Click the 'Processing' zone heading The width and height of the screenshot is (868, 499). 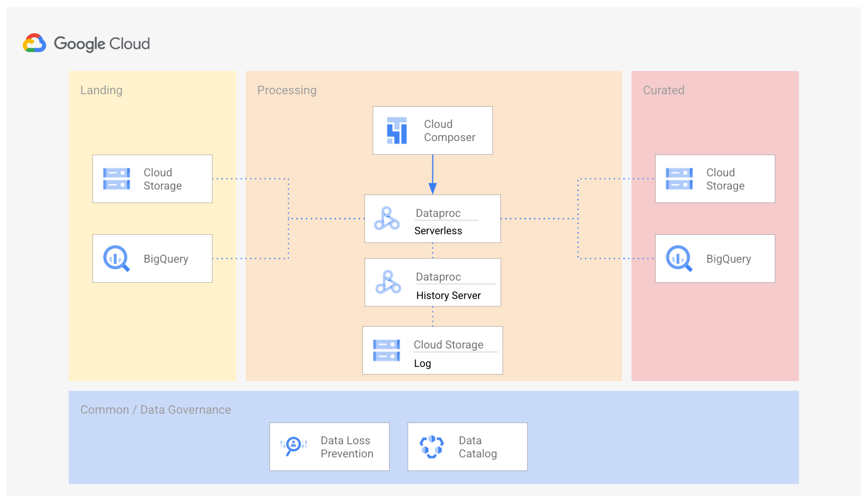click(287, 90)
